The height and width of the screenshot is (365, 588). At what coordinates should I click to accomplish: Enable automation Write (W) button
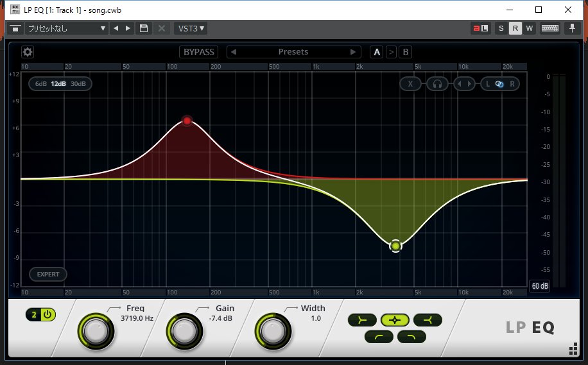530,28
